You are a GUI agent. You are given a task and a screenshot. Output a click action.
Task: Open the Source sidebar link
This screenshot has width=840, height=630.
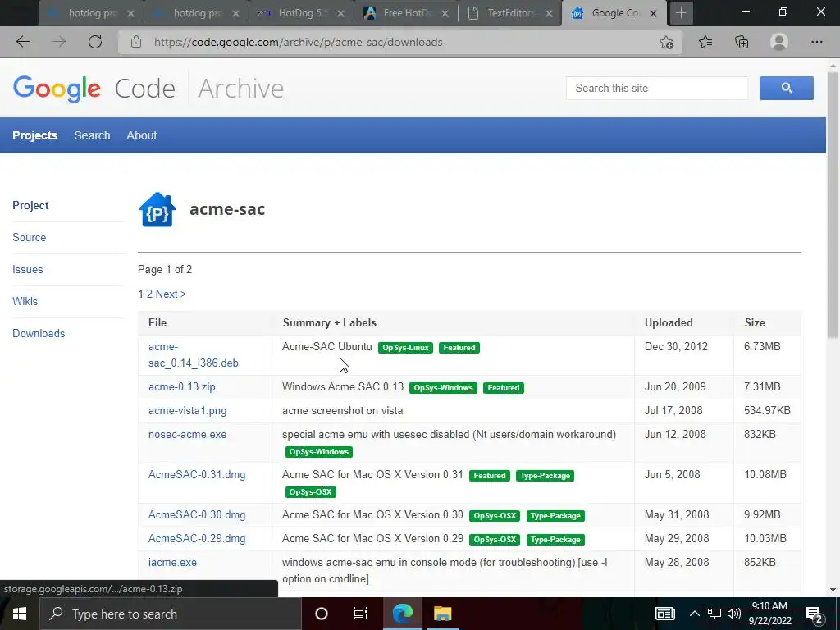pyautogui.click(x=29, y=237)
